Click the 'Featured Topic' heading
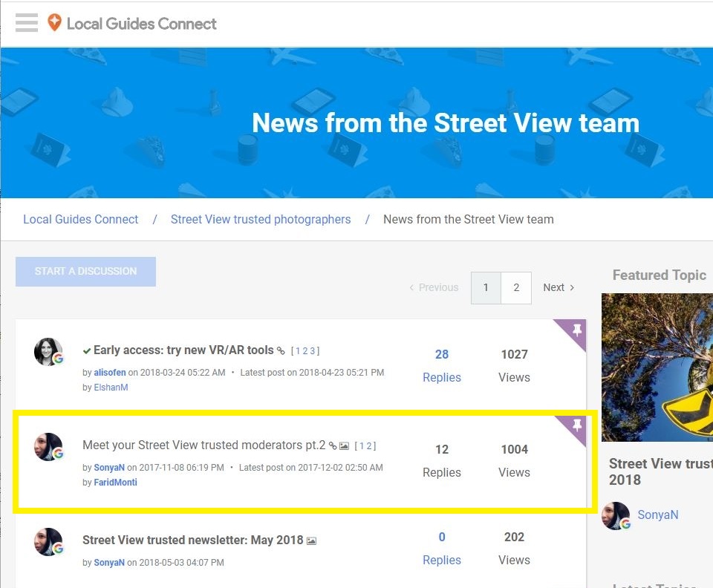 (x=660, y=275)
